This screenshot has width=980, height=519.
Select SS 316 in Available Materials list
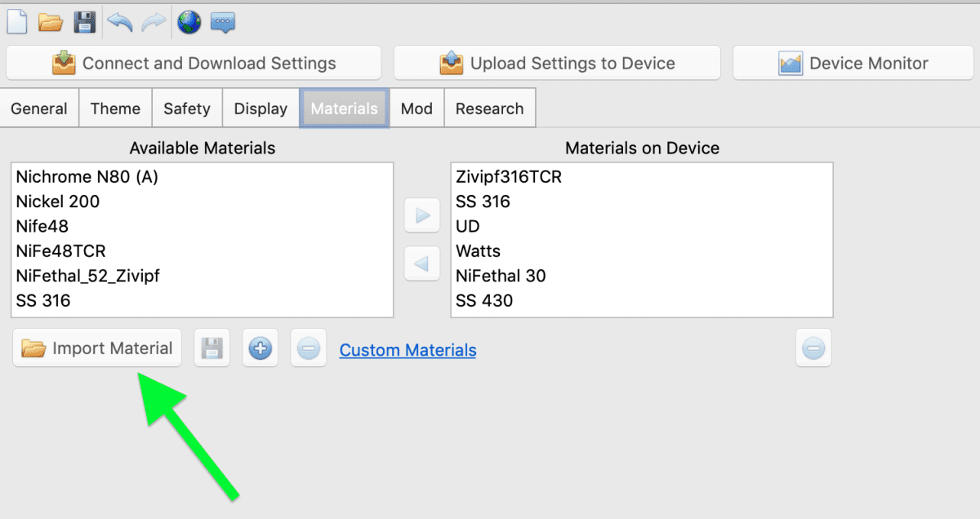(x=203, y=300)
